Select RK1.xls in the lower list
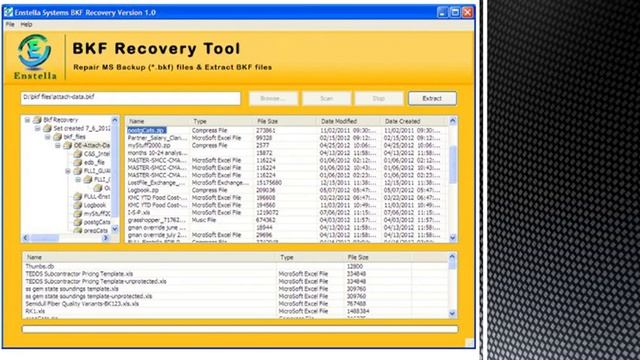Viewport: 640px width, 360px height. (x=236, y=311)
